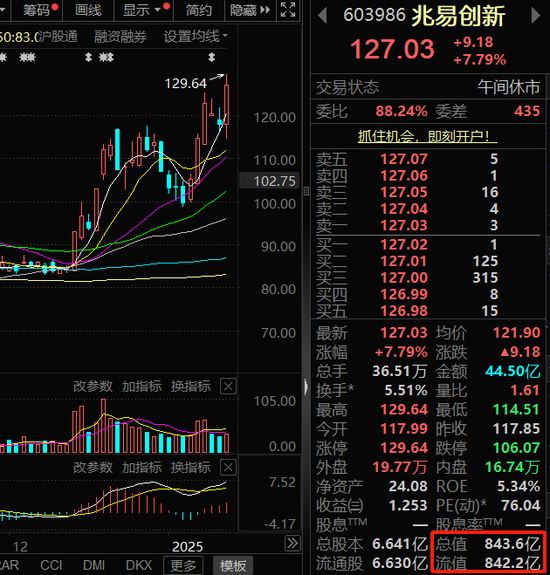Click the 沪股通 label
Viewport: 550px width, 575px height.
[x=57, y=36]
